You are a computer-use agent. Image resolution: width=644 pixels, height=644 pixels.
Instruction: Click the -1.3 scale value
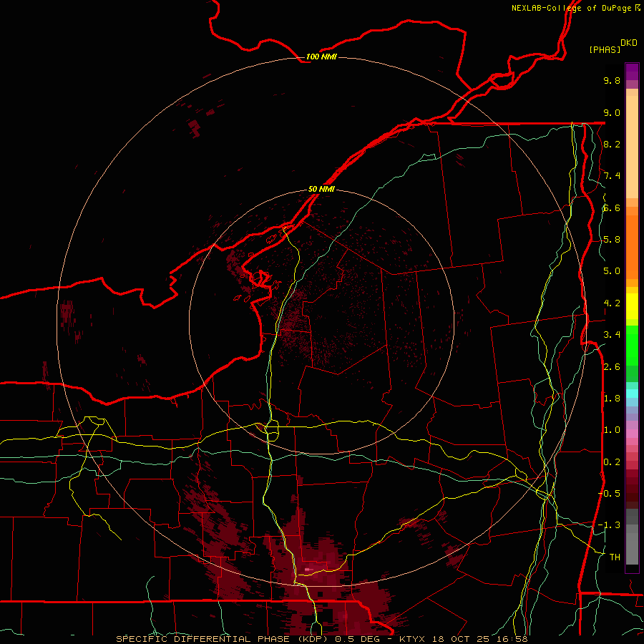609,525
